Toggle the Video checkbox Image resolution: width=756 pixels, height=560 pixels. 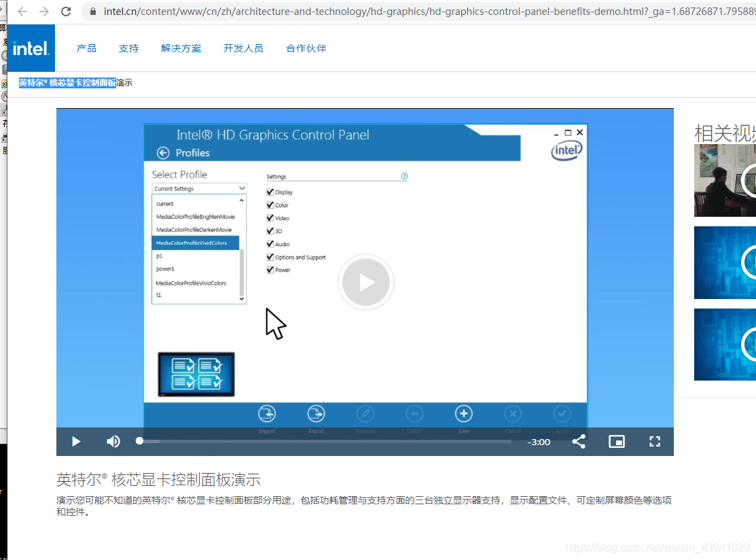tap(270, 218)
